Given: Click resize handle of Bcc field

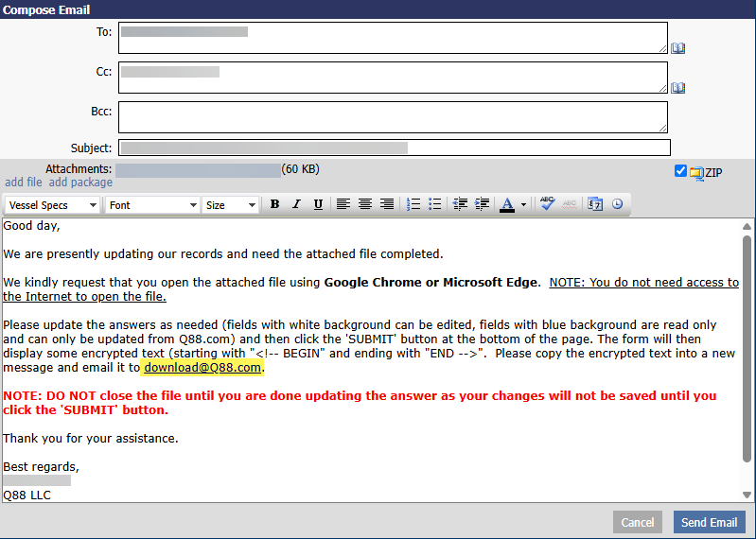Looking at the screenshot, I should (x=662, y=128).
